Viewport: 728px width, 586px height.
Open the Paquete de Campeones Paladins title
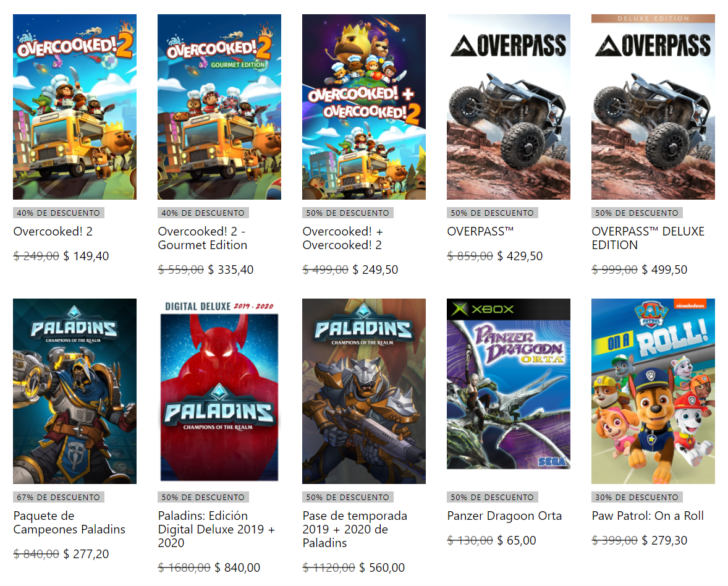click(69, 522)
